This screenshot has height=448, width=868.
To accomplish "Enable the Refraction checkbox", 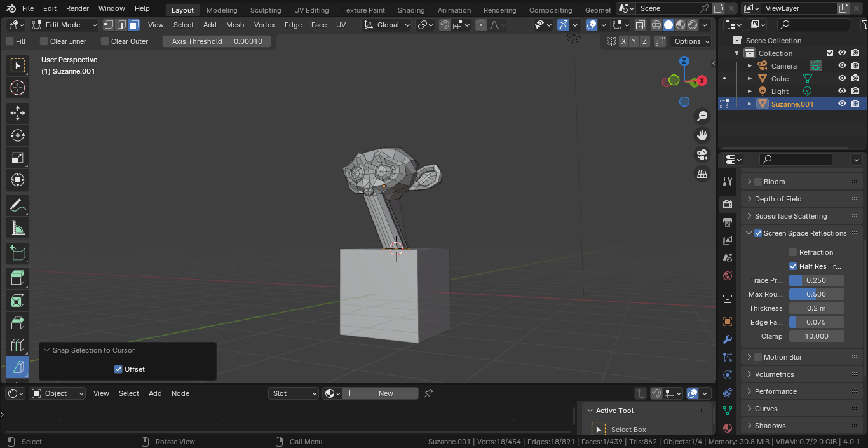I will pos(793,252).
